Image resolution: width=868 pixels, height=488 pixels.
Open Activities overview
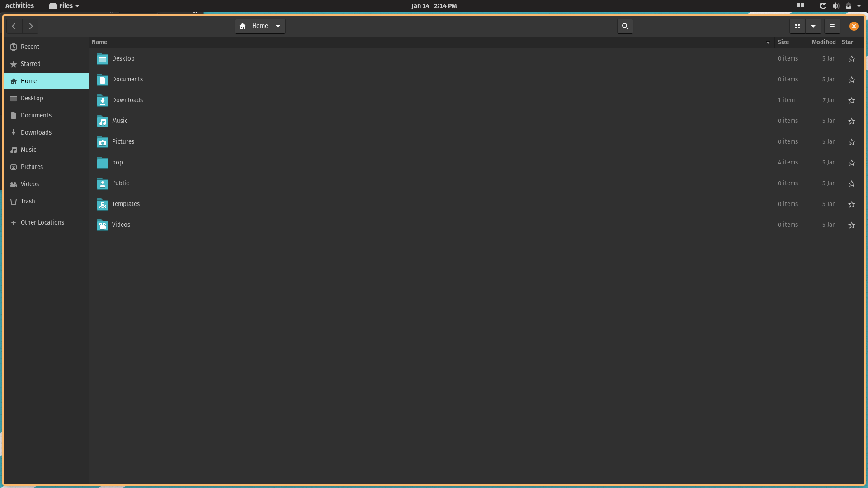[x=19, y=6]
